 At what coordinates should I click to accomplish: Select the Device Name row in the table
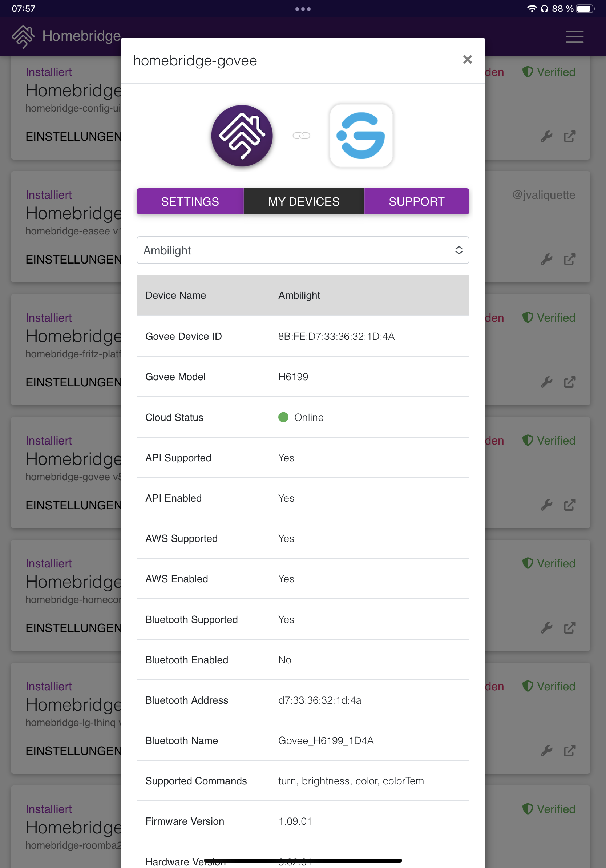click(x=303, y=295)
